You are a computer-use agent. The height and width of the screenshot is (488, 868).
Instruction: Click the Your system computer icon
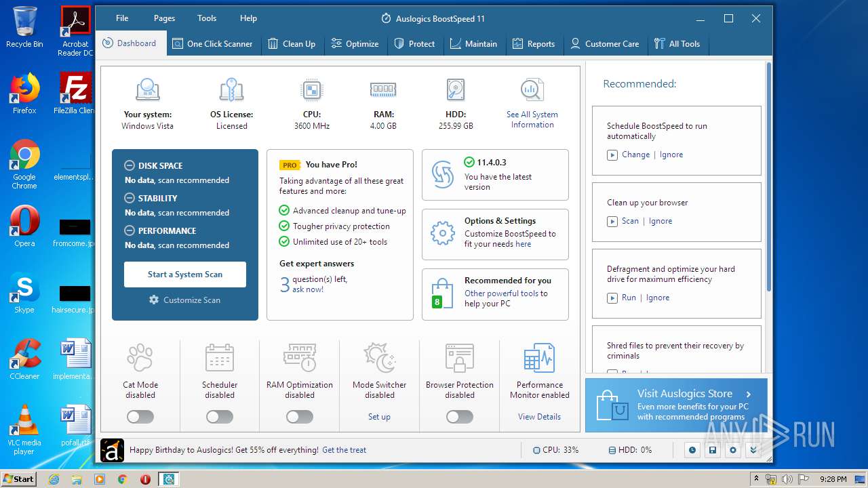click(148, 90)
